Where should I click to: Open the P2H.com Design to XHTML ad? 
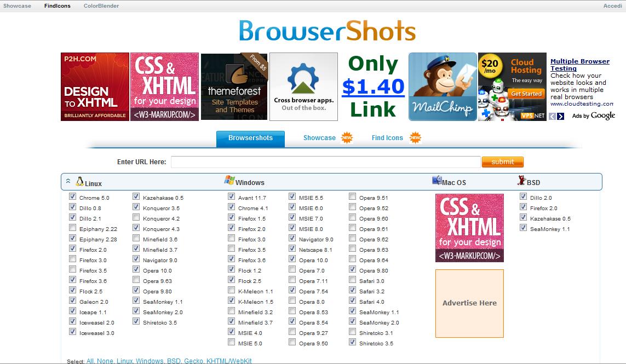[95, 86]
